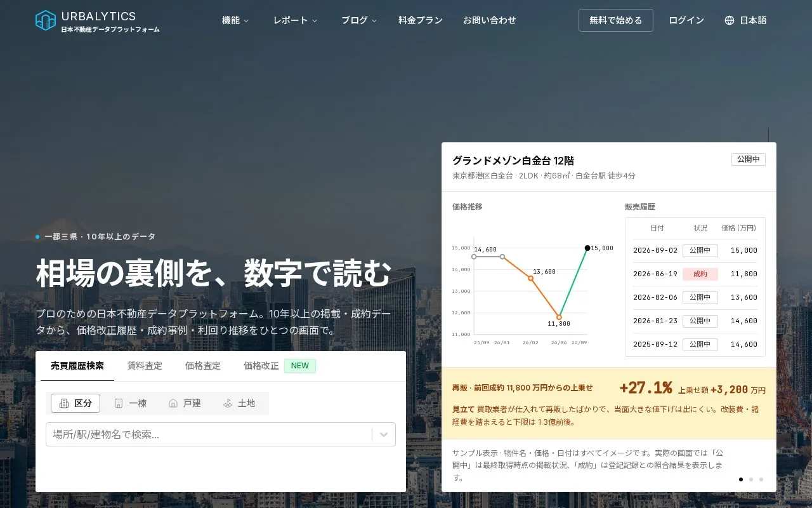Click the ログイン link

[686, 20]
